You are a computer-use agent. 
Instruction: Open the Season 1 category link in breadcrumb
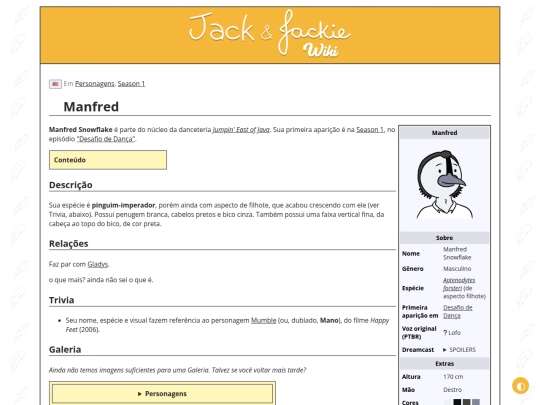click(x=131, y=84)
